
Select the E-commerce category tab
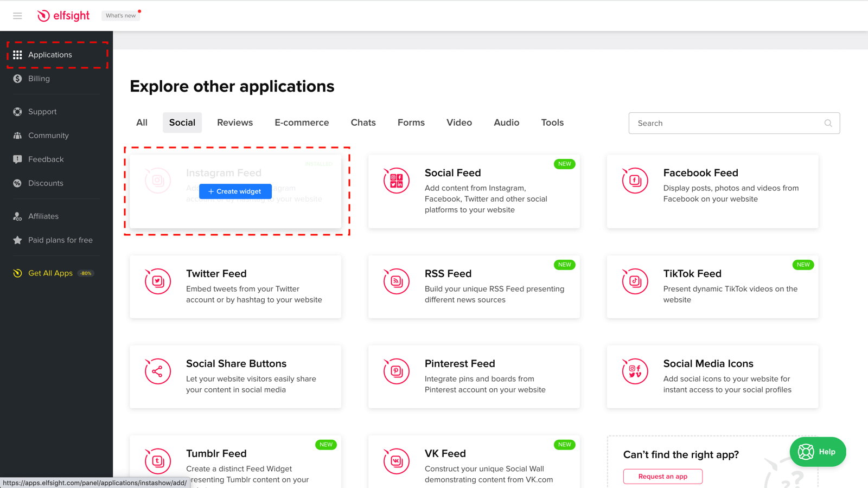pyautogui.click(x=302, y=123)
